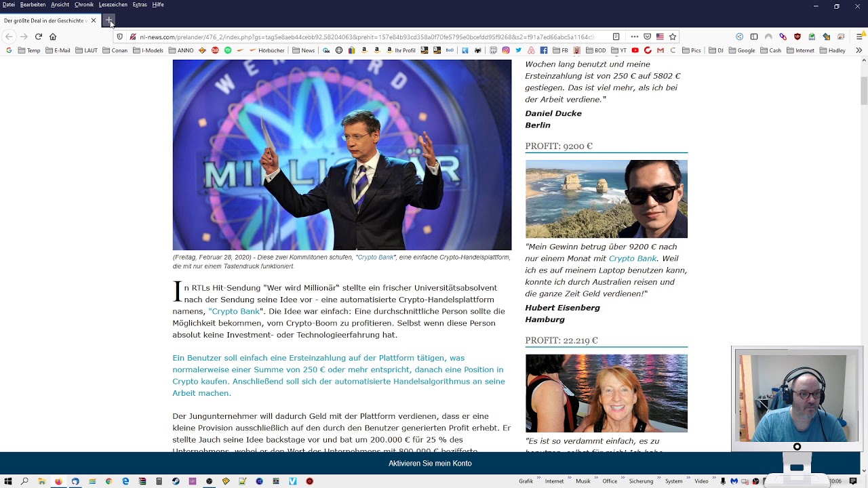This screenshot has height=488, width=868.
Task: Go to the Firefox home page icon
Action: (x=53, y=37)
